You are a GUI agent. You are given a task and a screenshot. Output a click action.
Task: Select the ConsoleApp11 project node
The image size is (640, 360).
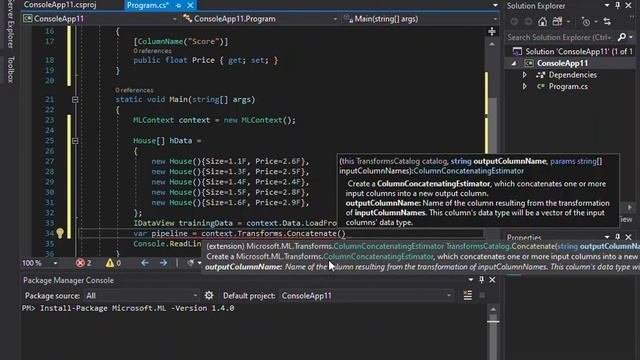click(x=562, y=63)
